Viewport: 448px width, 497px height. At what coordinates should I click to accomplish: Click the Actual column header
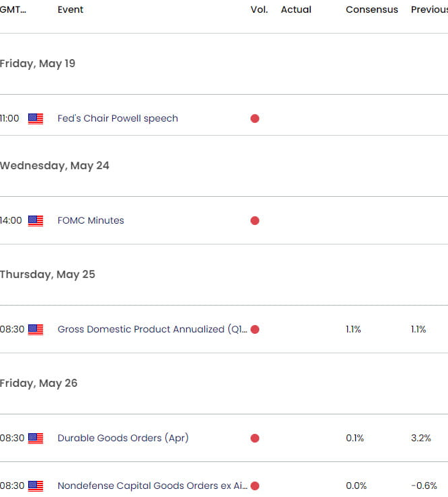(x=296, y=9)
